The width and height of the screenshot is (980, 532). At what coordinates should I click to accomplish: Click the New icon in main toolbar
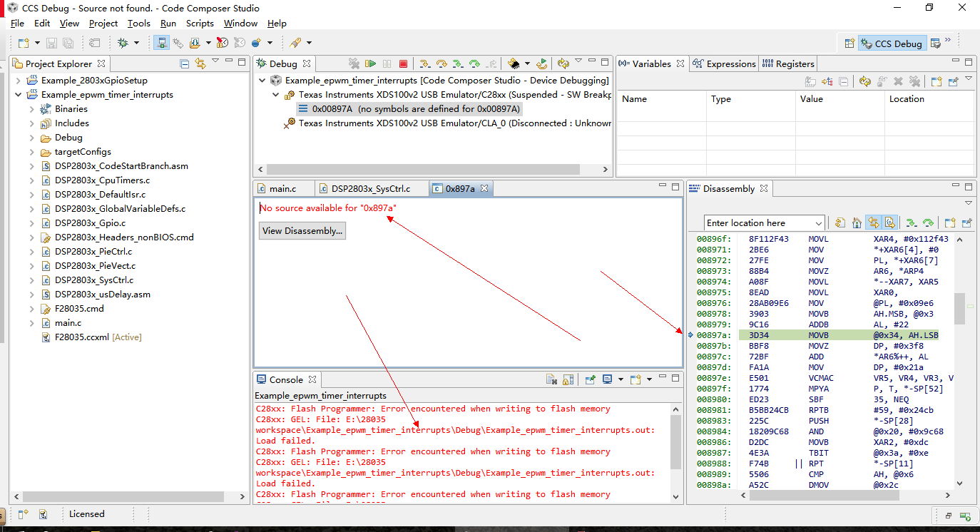[23, 44]
